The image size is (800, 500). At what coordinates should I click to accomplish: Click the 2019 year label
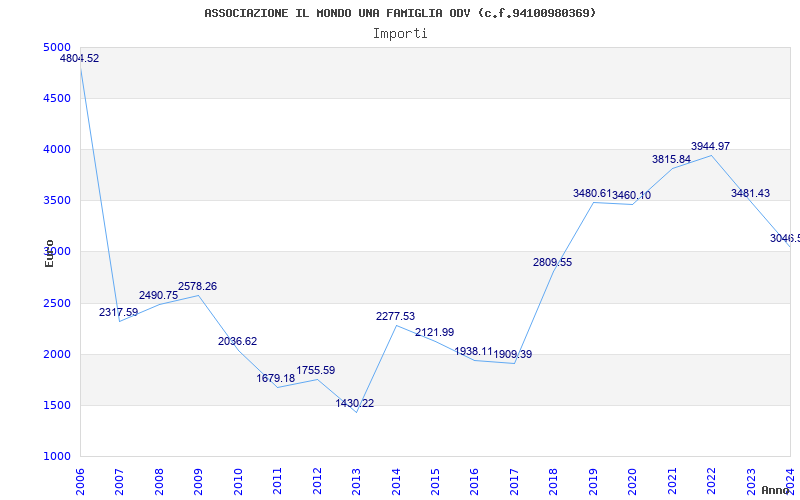[x=593, y=482]
